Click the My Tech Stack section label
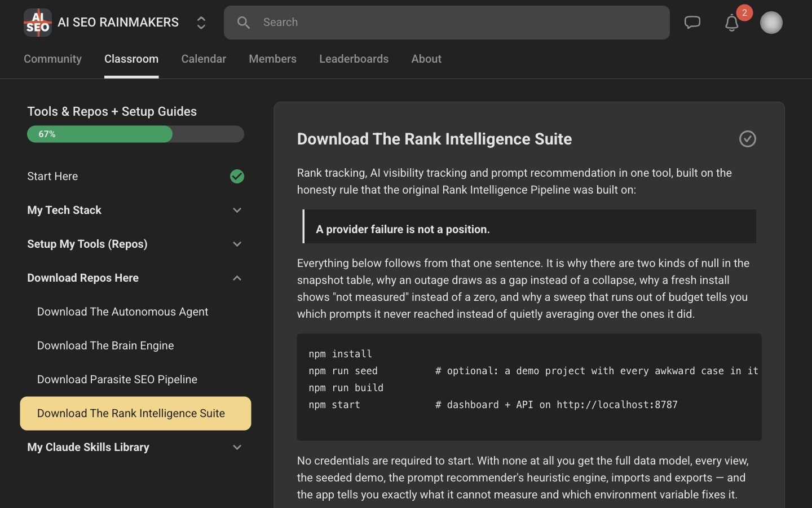Image resolution: width=812 pixels, height=508 pixels. (64, 210)
